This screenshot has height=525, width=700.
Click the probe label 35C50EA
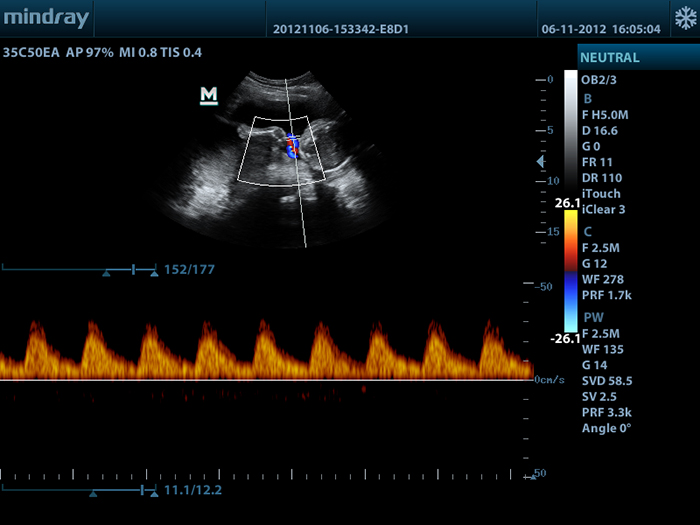pos(31,53)
